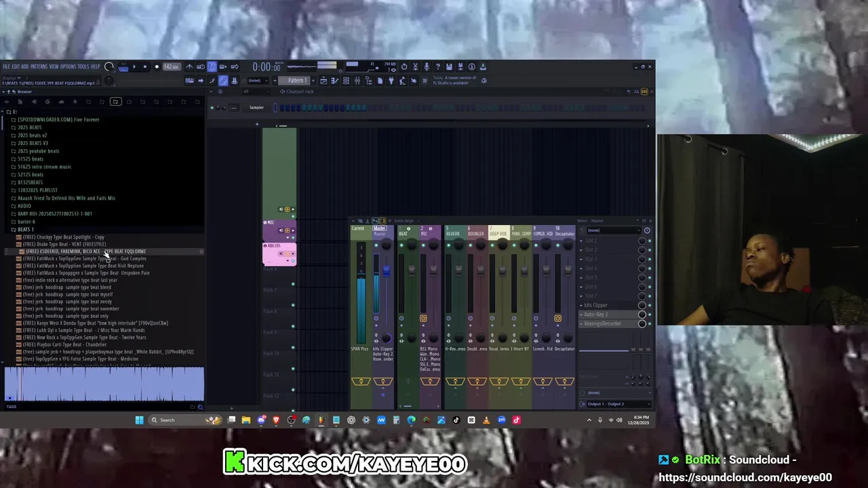Select the REVERB mixer track
The height and width of the screenshot is (488, 868).
click(x=455, y=233)
